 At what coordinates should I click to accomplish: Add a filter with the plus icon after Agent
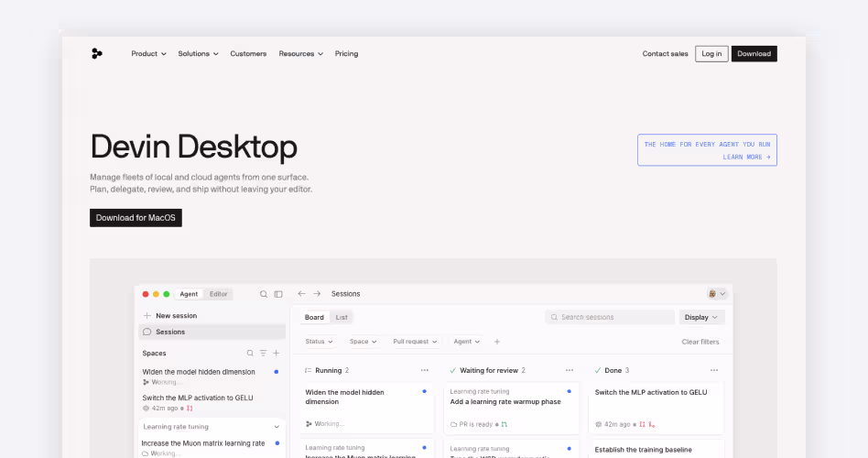497,342
